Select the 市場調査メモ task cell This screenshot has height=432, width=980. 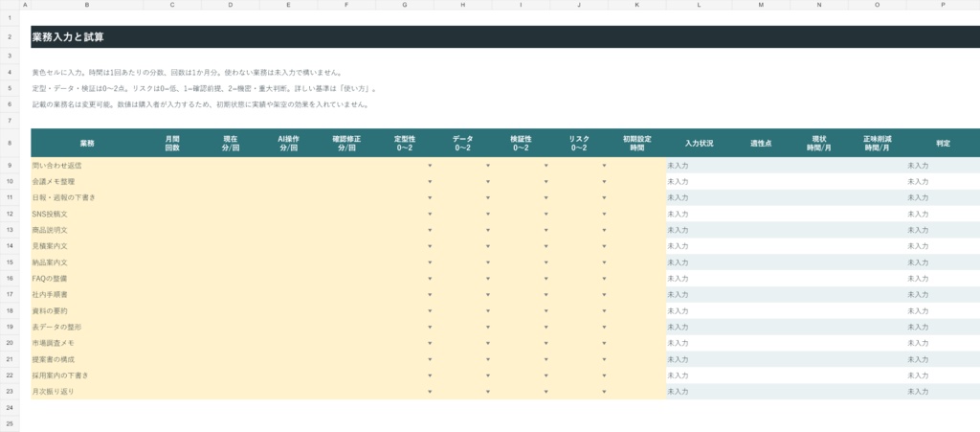click(87, 343)
